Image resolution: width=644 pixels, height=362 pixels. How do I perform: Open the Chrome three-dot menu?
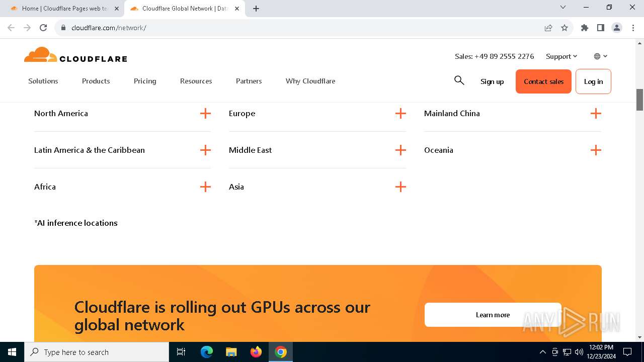click(633, 28)
